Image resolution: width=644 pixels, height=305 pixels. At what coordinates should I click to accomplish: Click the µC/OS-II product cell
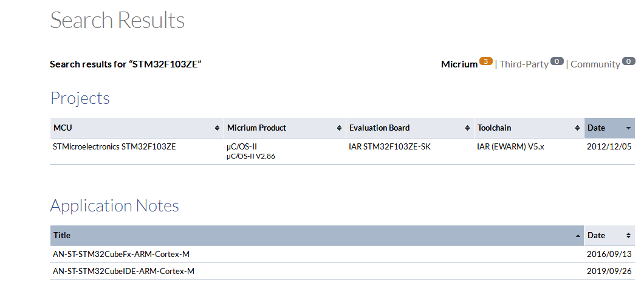242,146
